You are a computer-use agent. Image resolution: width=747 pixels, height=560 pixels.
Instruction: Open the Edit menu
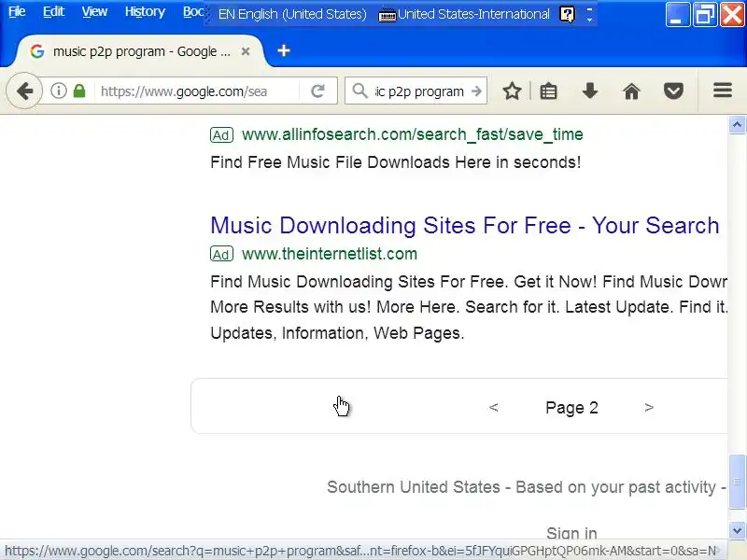tap(53, 11)
